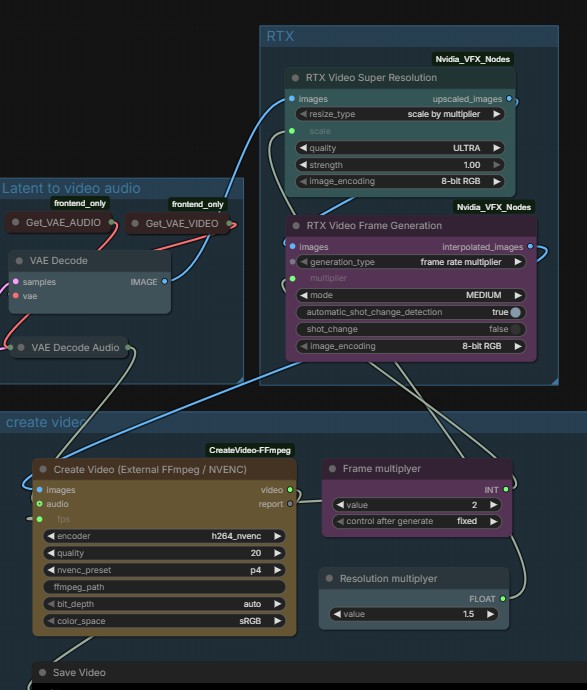The height and width of the screenshot is (690, 587).
Task: Click Create Video video output socket
Action: click(x=290, y=489)
